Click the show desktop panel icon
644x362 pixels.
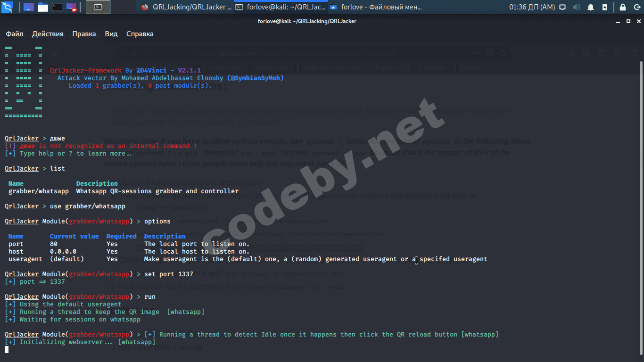coord(28,7)
